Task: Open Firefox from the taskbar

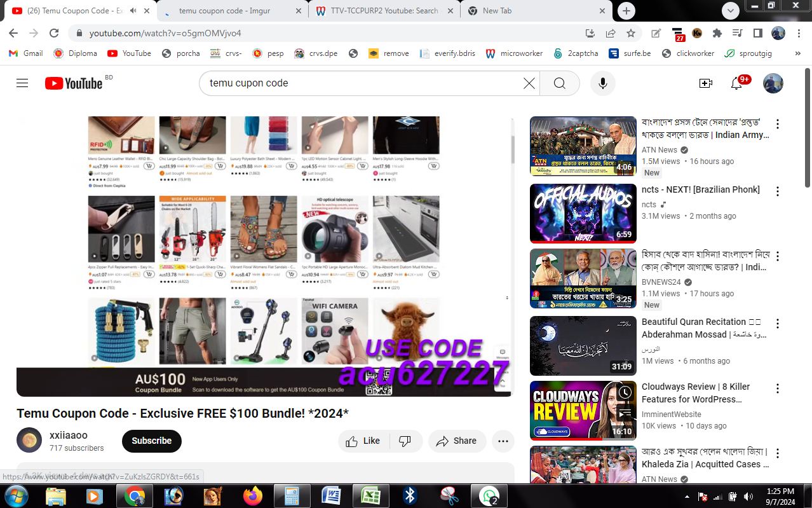Action: [x=252, y=496]
